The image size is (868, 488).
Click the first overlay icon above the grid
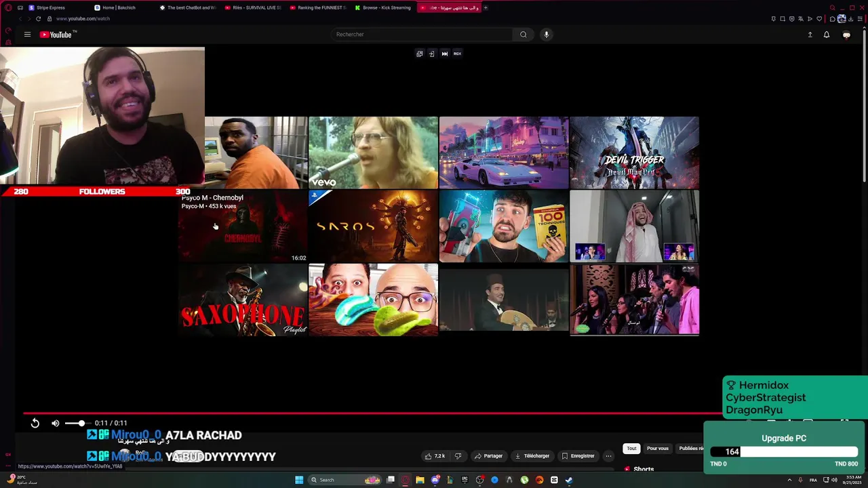point(420,54)
